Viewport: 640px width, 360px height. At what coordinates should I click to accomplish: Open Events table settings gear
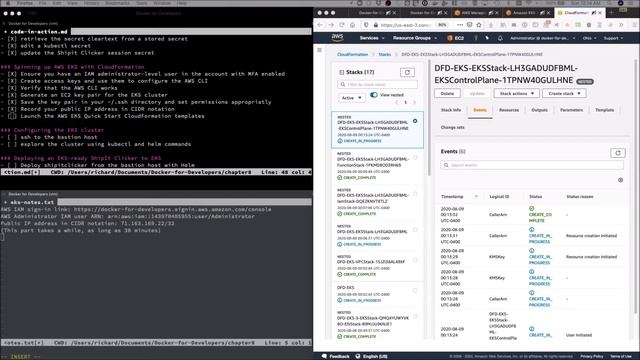click(620, 180)
